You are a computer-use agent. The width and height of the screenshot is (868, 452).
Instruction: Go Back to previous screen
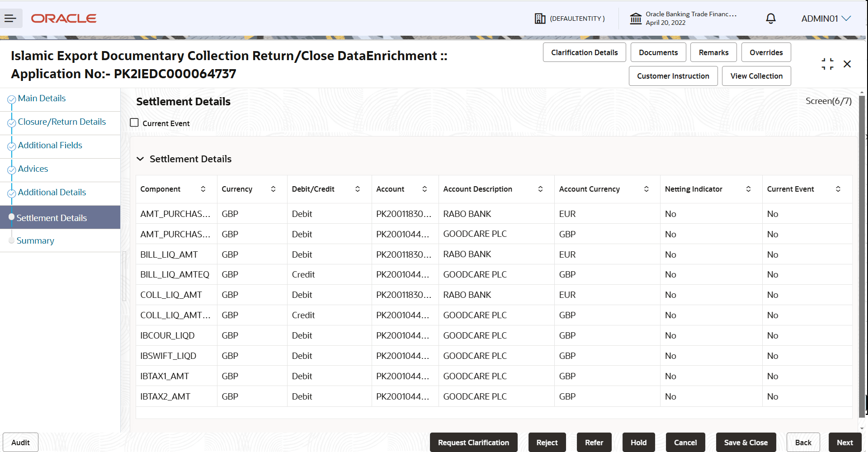pos(803,443)
